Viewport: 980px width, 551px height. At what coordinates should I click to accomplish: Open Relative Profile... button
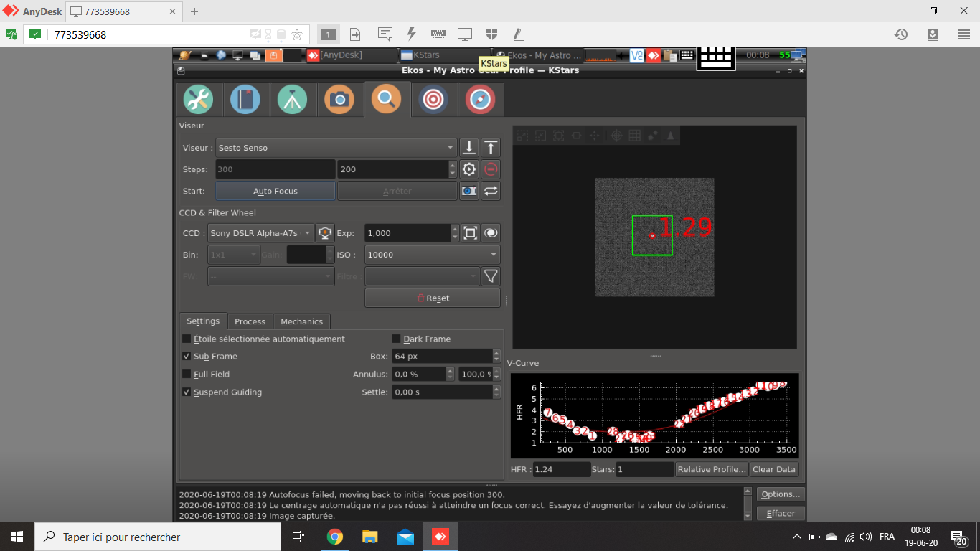point(712,469)
